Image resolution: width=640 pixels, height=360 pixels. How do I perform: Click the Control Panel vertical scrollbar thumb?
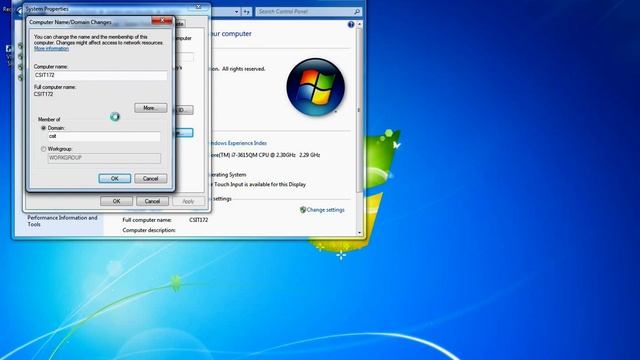point(360,110)
